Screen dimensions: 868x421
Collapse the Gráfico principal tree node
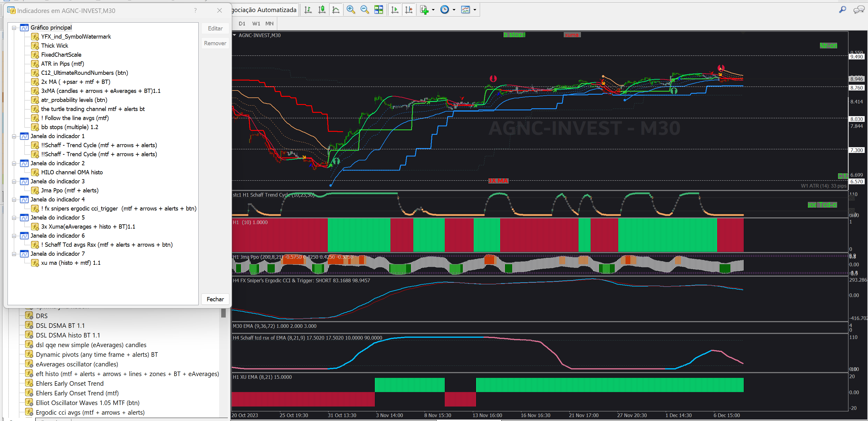point(14,28)
